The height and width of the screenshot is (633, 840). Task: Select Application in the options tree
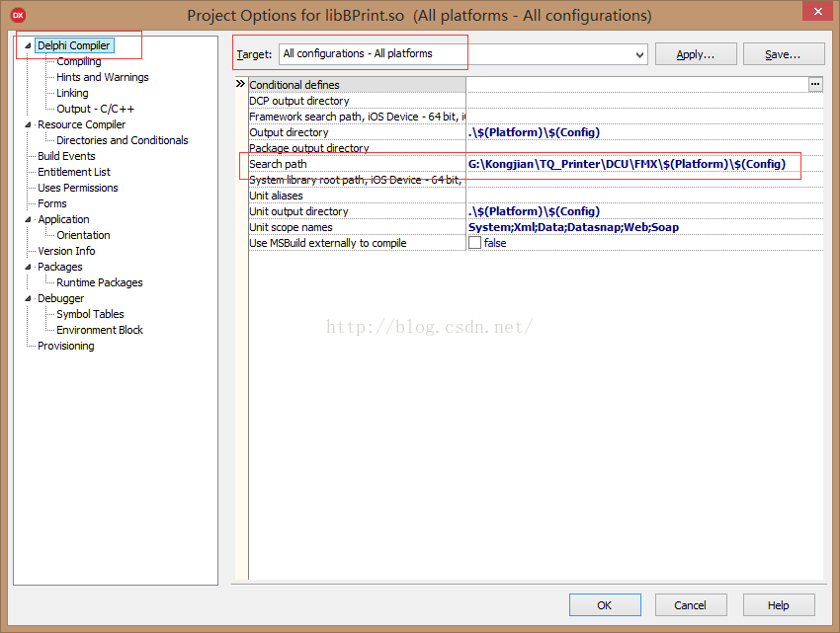63,219
